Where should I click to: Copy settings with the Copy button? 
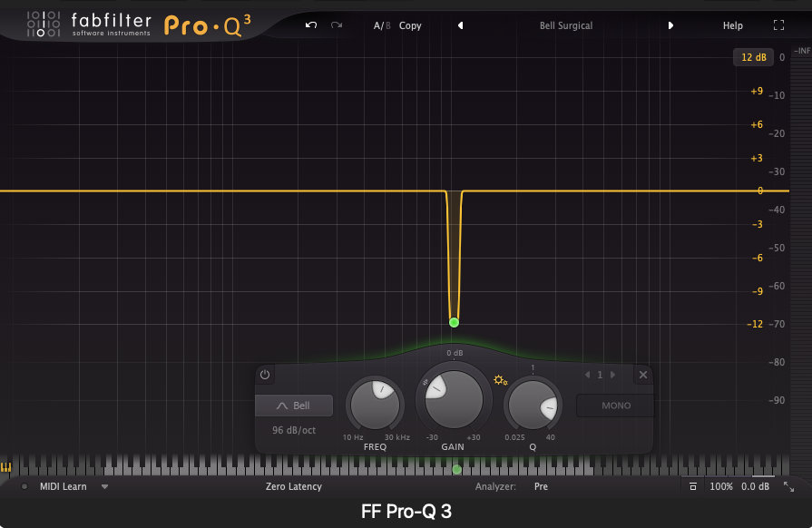point(410,25)
